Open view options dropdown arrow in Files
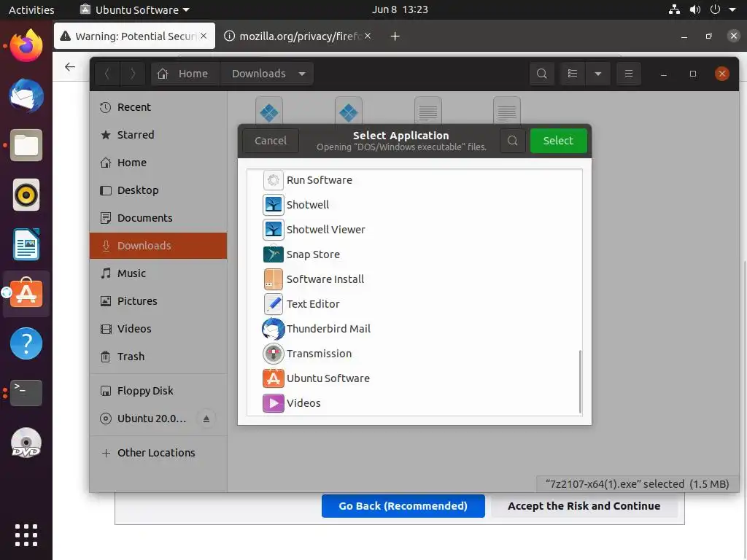Viewport: 747px width, 560px height. point(598,74)
